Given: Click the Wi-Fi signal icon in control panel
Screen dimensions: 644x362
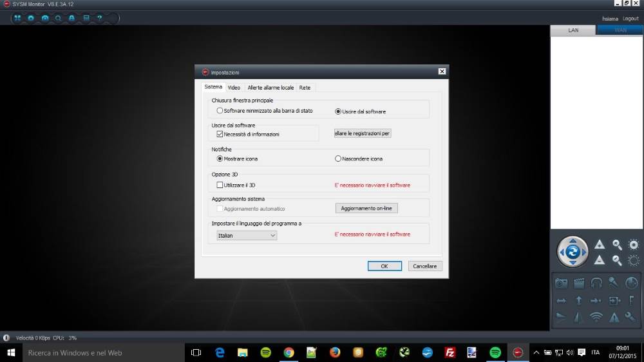Looking at the screenshot, I should coord(596,317).
